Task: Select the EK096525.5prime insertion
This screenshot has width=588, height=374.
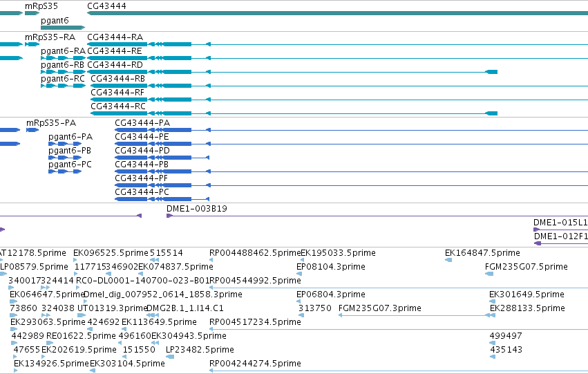Action: coord(75,260)
